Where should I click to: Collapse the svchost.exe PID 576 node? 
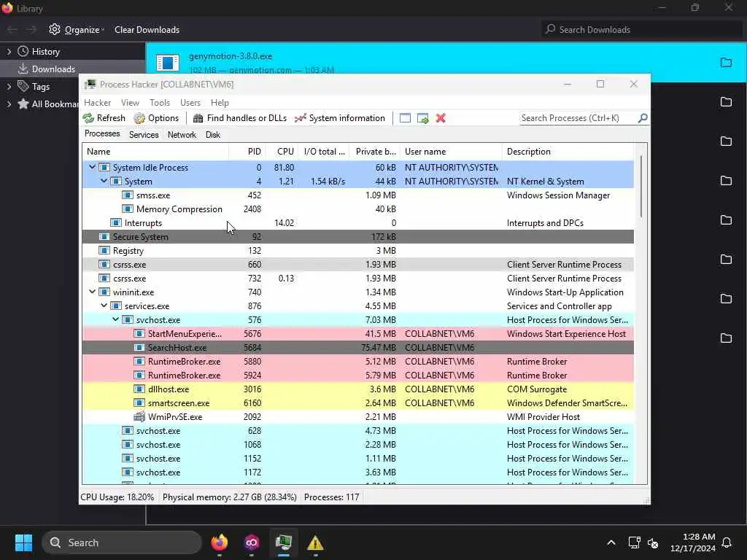(116, 319)
